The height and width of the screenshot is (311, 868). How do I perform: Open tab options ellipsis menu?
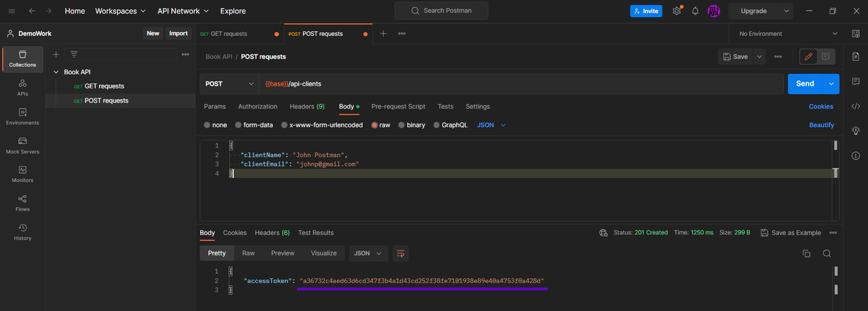click(x=402, y=33)
